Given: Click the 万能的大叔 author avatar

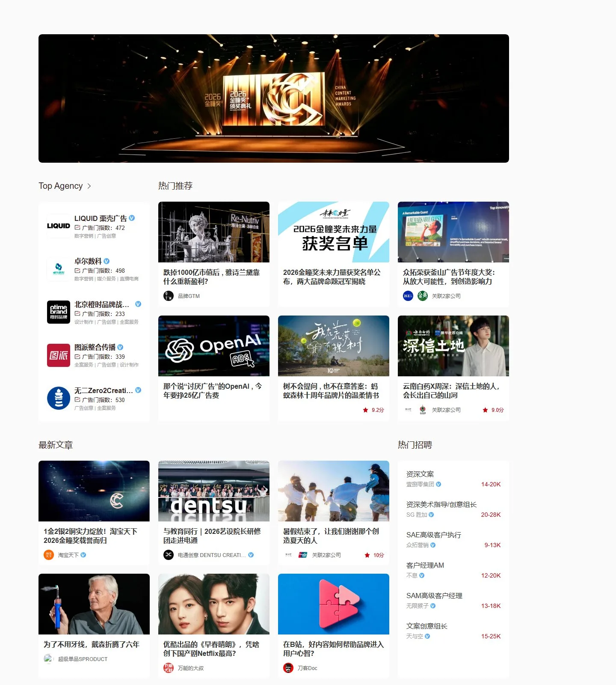Looking at the screenshot, I should pyautogui.click(x=169, y=668).
